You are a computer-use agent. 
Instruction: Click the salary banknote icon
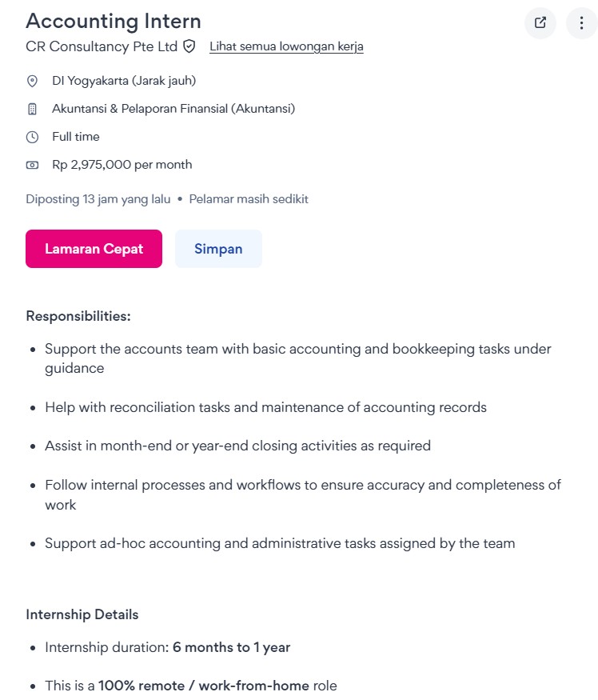(x=33, y=165)
